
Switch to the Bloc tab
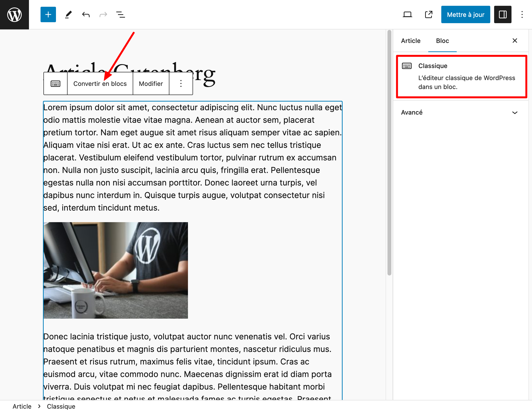pyautogui.click(x=442, y=41)
